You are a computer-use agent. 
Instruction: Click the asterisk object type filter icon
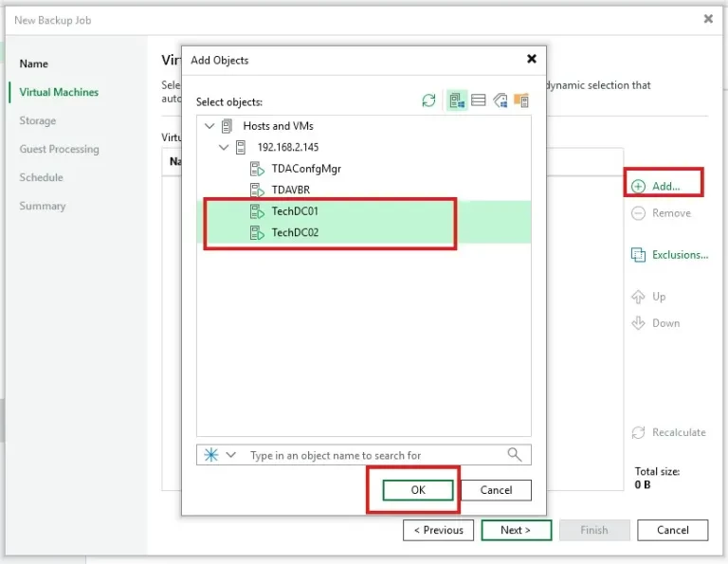point(211,454)
